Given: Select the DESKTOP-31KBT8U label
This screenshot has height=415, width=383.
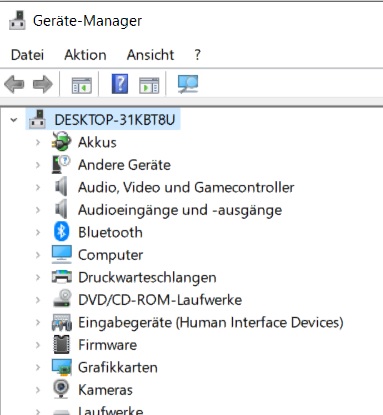Looking at the screenshot, I should pos(115,120).
